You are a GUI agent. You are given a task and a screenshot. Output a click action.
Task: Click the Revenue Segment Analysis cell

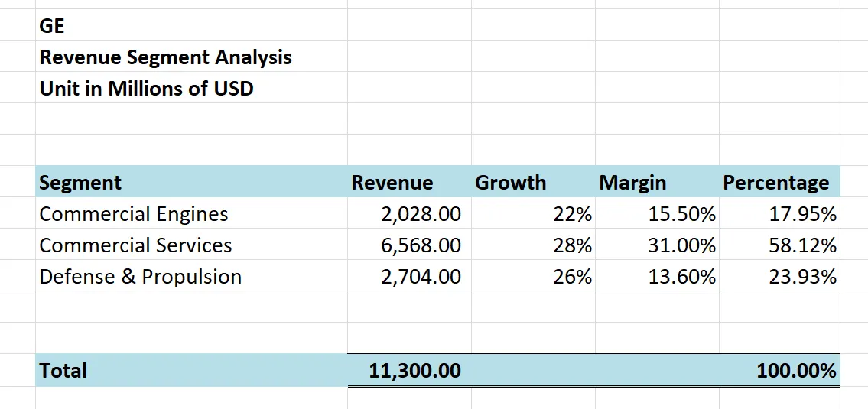[165, 57]
